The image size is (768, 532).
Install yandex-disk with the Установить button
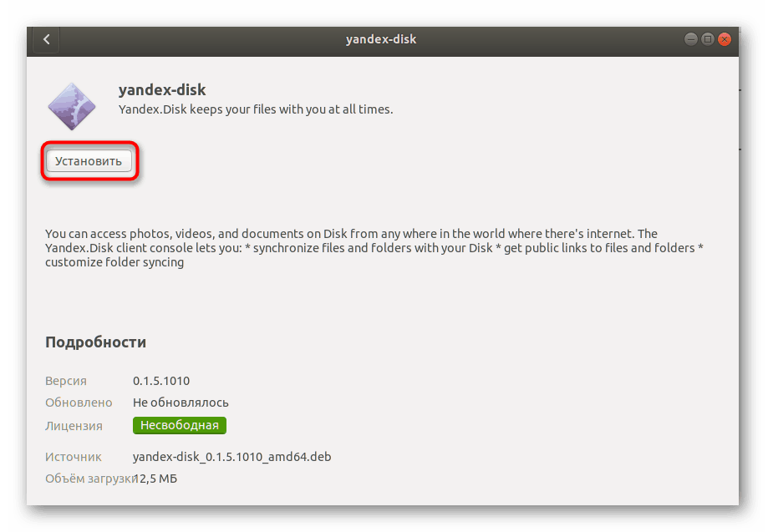tap(89, 161)
